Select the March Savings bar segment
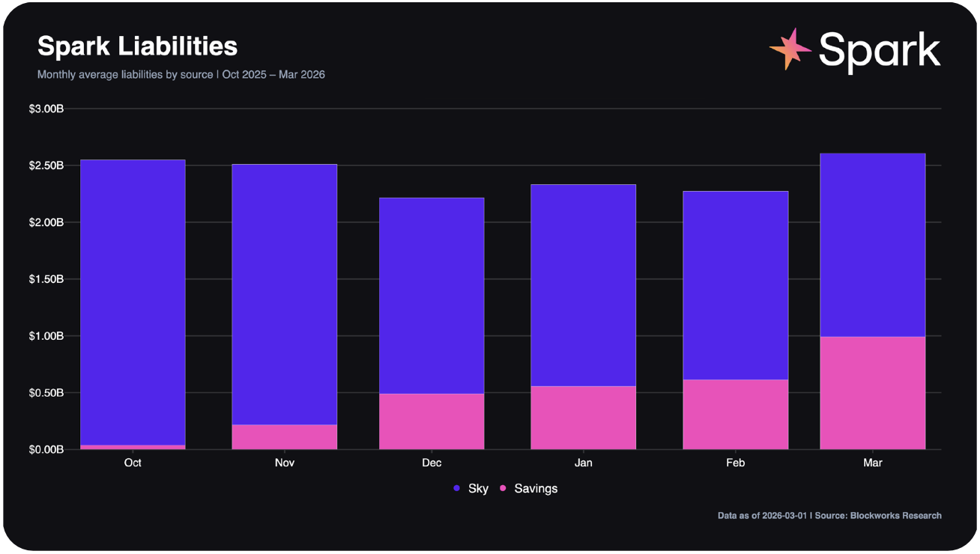Screen dimensions: 980x554 tap(873, 393)
